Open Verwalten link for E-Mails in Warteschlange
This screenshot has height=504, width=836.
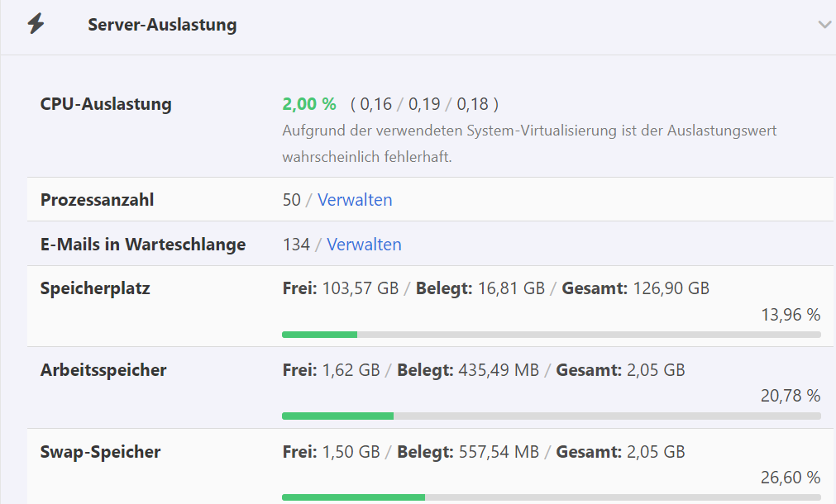click(x=364, y=245)
